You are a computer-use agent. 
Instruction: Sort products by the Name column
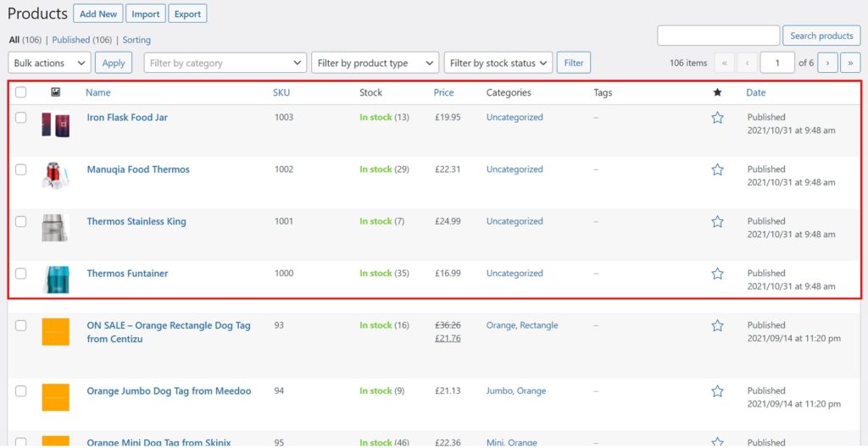98,92
